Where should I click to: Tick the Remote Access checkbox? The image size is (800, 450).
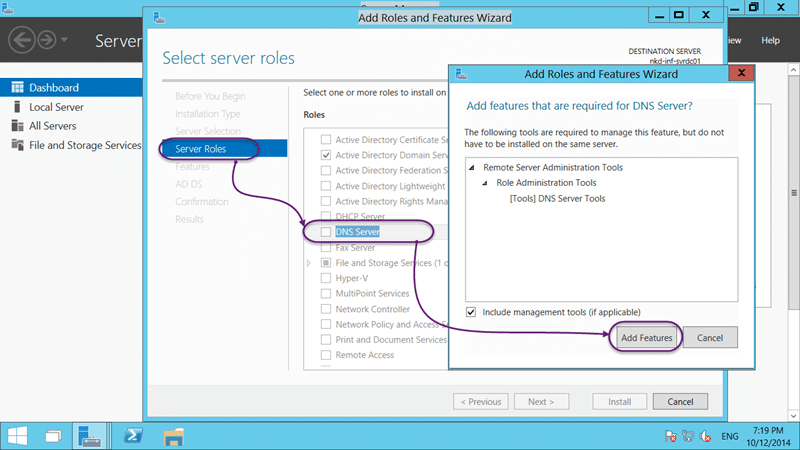point(326,355)
